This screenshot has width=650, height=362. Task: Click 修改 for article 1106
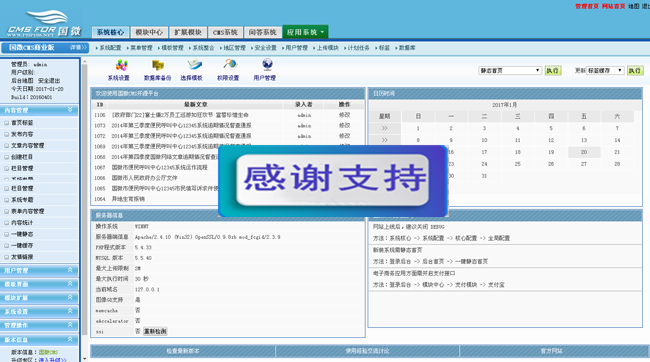[x=344, y=115]
